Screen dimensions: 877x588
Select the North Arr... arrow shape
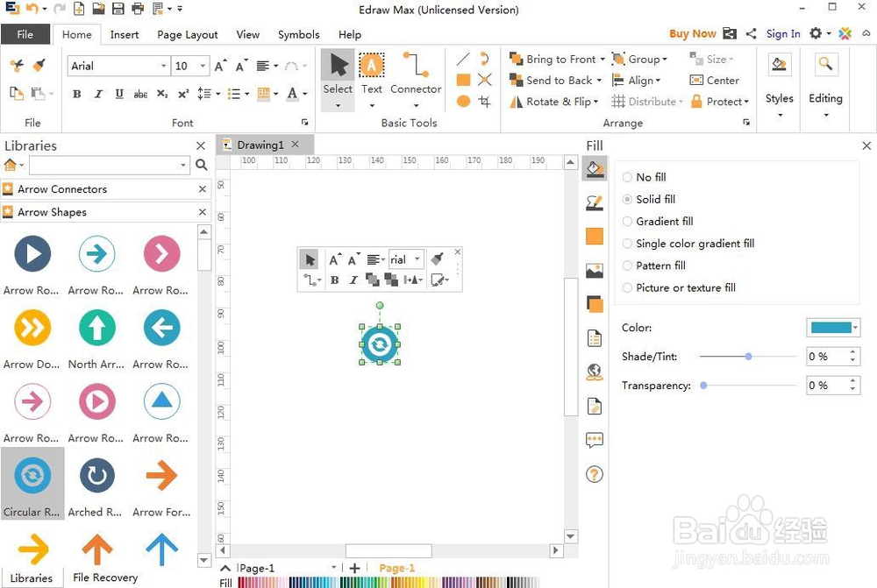[96, 337]
